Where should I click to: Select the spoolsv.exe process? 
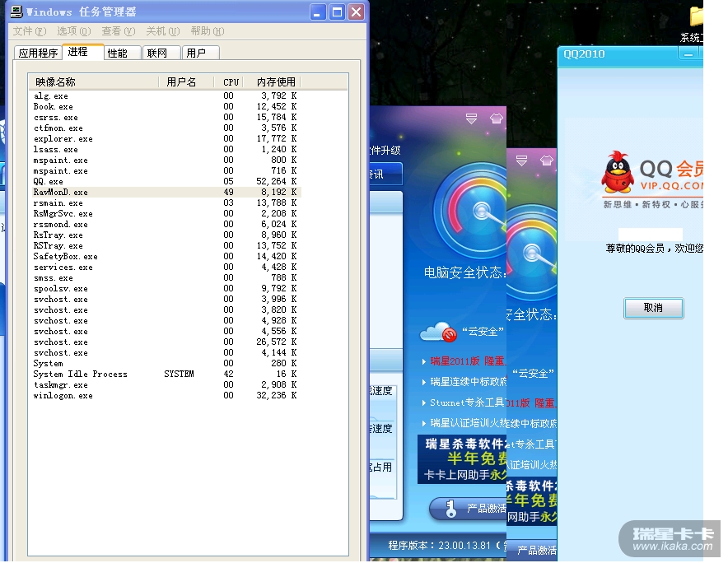tap(166, 288)
